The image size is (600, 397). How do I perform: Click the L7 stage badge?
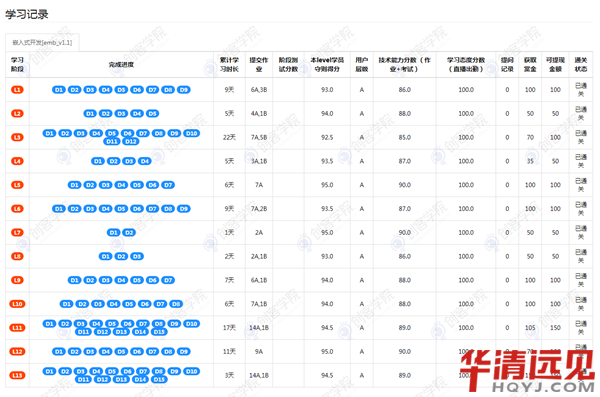click(17, 233)
